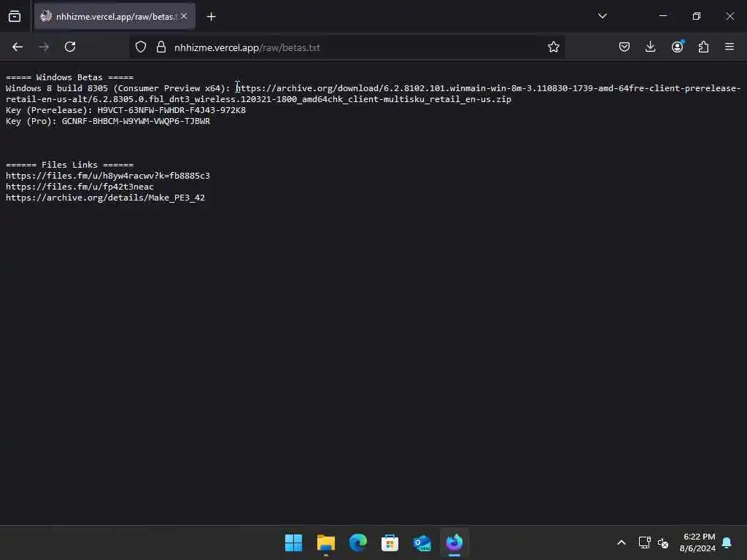
Task: Open File Explorer from the taskbar
Action: (x=326, y=542)
